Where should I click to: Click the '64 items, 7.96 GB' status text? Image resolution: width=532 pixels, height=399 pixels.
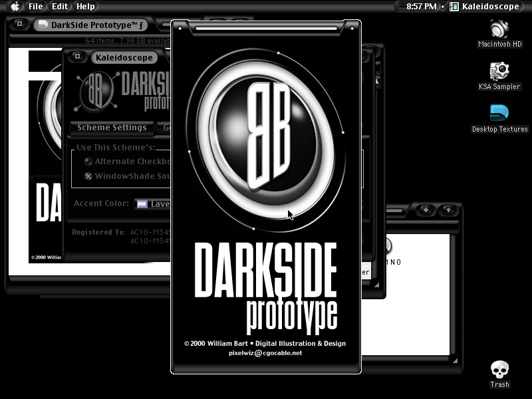128,41
